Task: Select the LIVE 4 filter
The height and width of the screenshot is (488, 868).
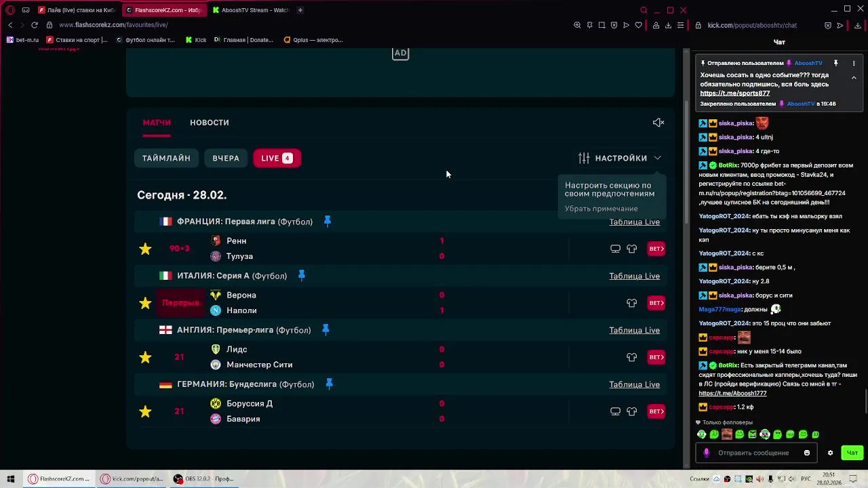Action: click(277, 158)
